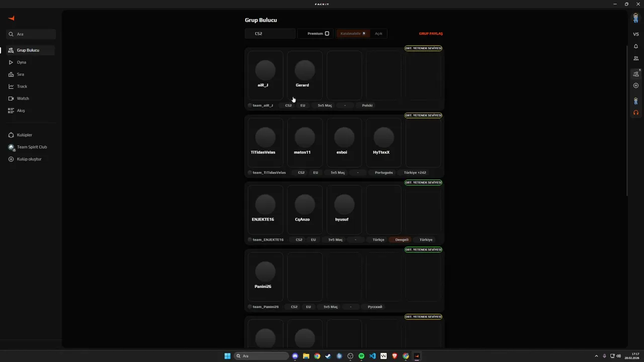Open Panini26's player card
644x362 pixels.
pyautogui.click(x=265, y=277)
